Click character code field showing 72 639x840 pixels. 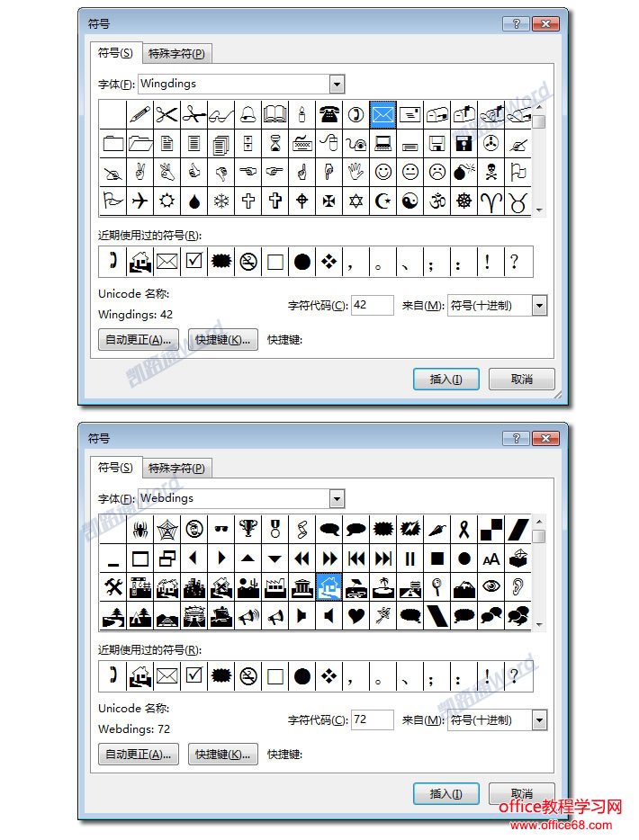click(x=373, y=720)
